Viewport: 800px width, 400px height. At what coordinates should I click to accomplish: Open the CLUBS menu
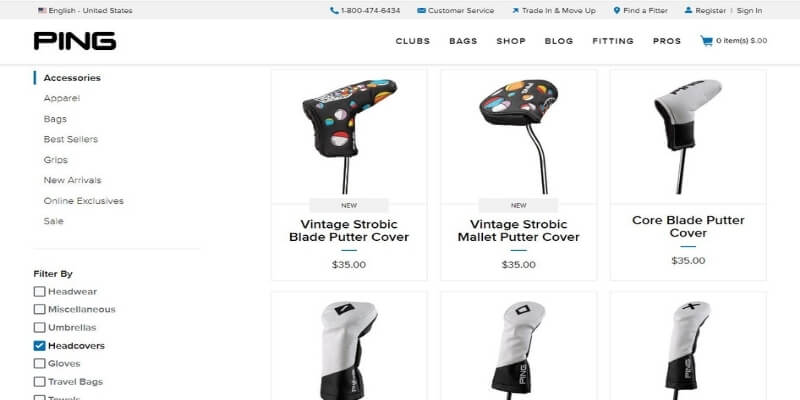coord(413,41)
